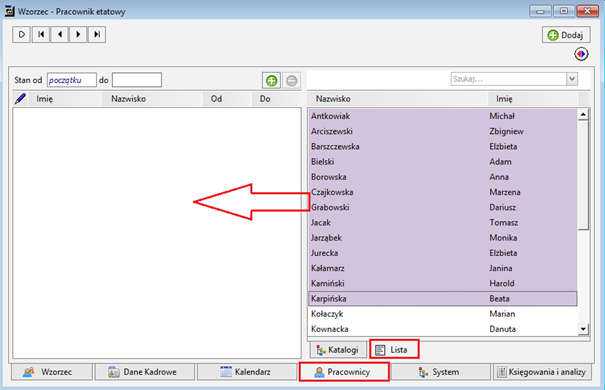Sort by left Imię column header
The image size is (605, 390).
click(x=65, y=99)
